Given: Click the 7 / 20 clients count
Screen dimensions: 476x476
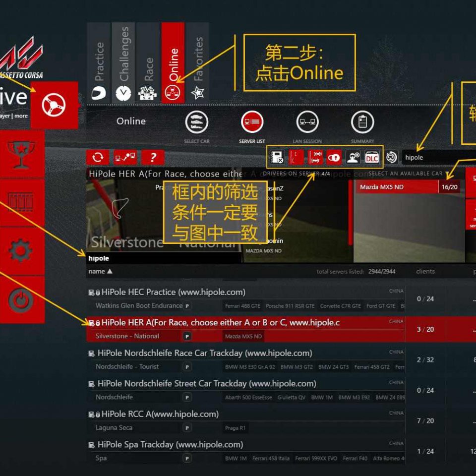Looking at the screenshot, I should coord(425,421).
